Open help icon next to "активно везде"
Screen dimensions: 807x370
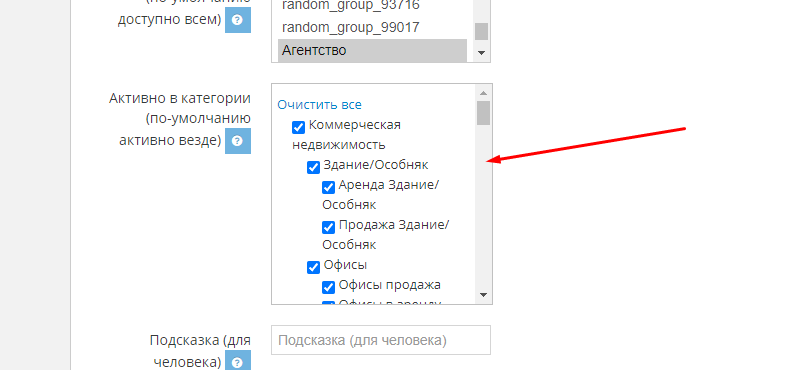click(x=238, y=141)
